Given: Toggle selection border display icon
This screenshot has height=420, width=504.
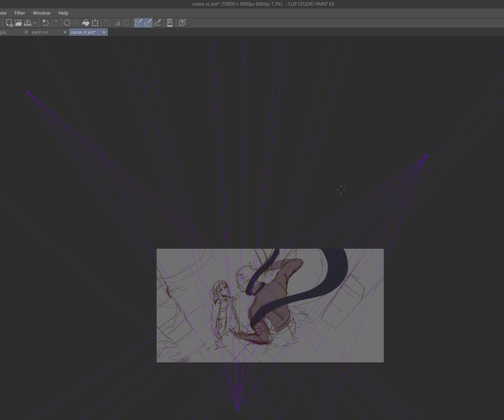Looking at the screenshot, I should 126,23.
